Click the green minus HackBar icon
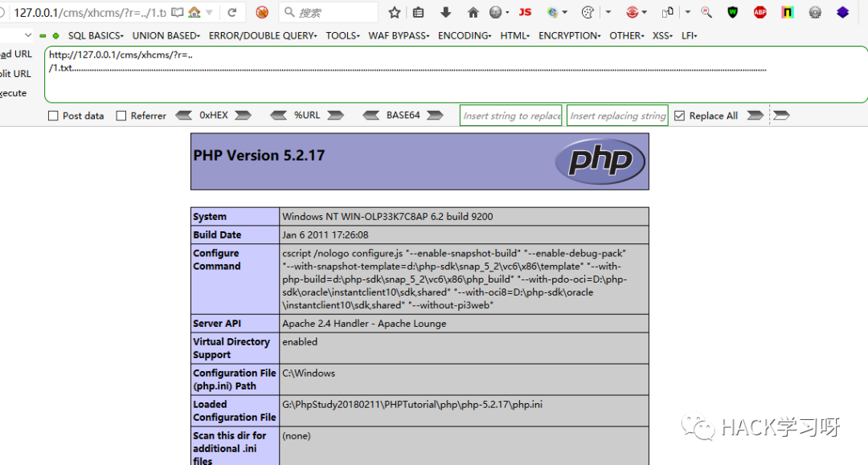The width and height of the screenshot is (868, 465). pyautogui.click(x=43, y=36)
